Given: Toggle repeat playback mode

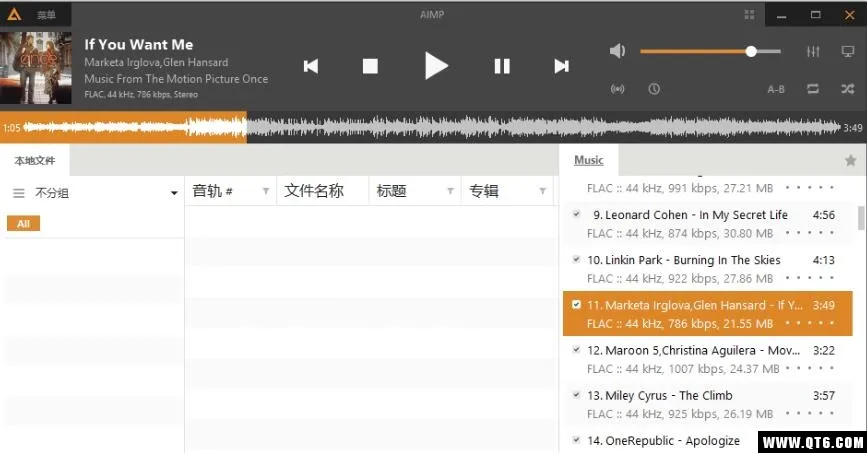Looking at the screenshot, I should [x=813, y=89].
